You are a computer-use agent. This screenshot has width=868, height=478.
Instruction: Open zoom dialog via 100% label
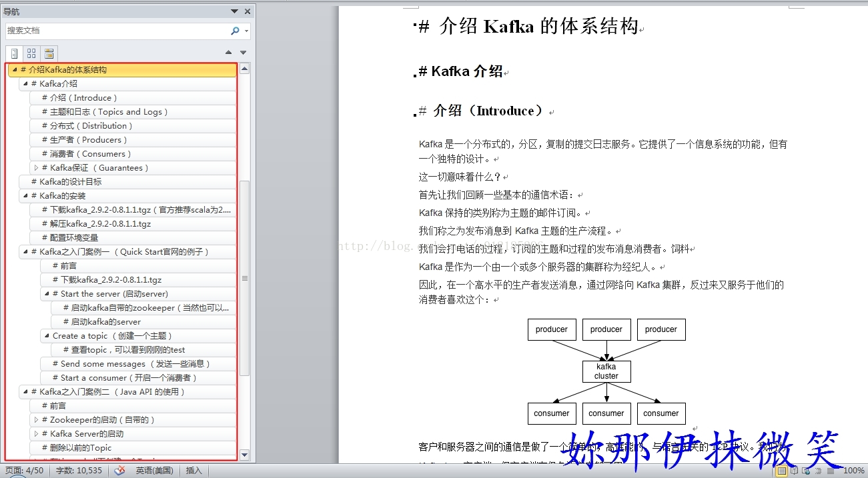854,471
